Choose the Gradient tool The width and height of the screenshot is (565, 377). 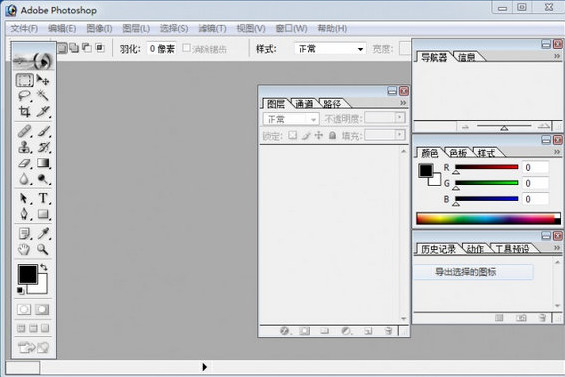43,163
